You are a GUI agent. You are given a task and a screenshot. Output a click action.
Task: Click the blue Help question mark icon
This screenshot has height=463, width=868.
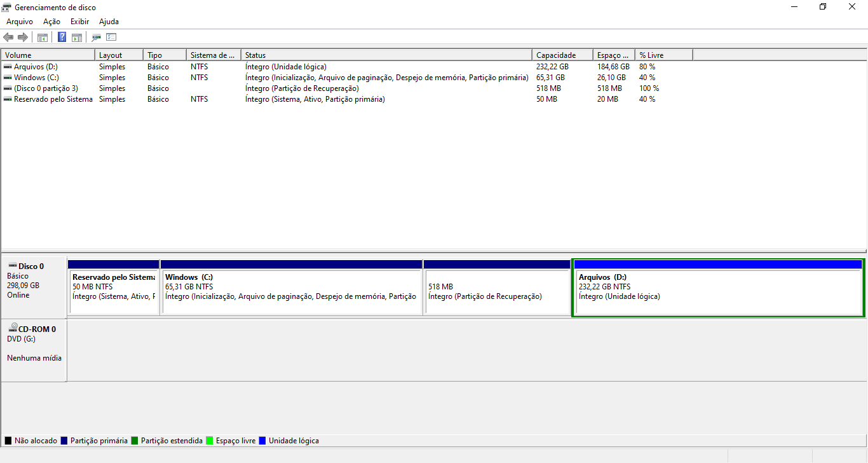[62, 38]
